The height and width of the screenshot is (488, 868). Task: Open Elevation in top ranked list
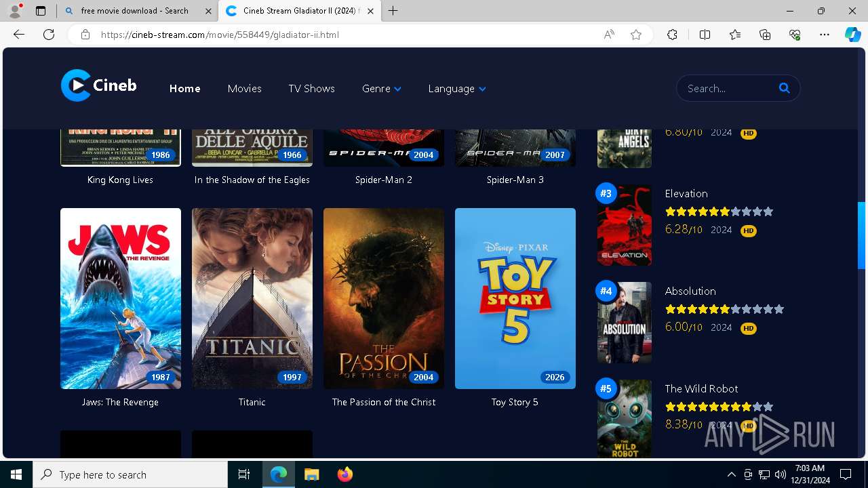click(x=686, y=194)
